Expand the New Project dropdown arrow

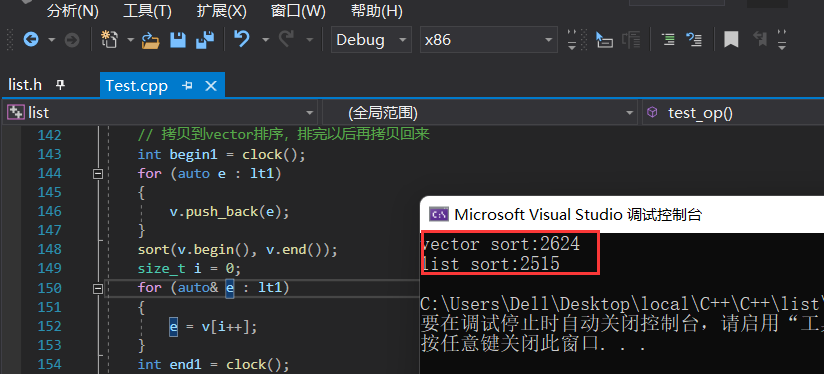[130, 39]
